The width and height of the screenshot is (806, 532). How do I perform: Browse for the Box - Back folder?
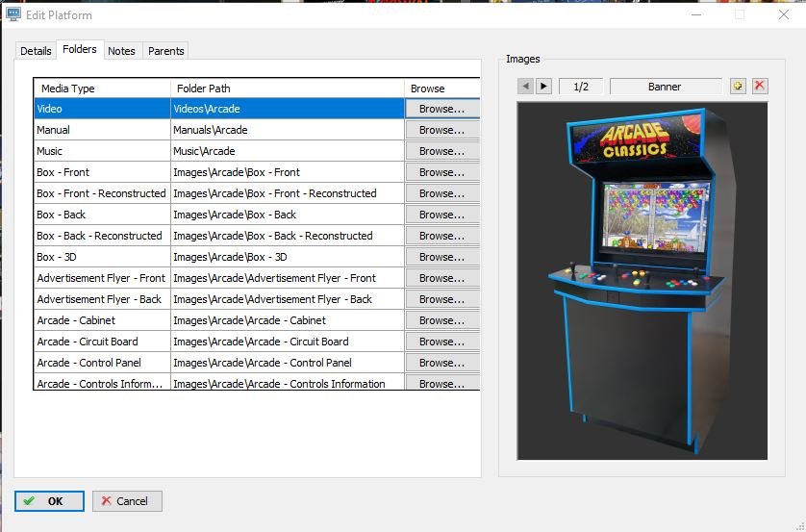pos(442,215)
